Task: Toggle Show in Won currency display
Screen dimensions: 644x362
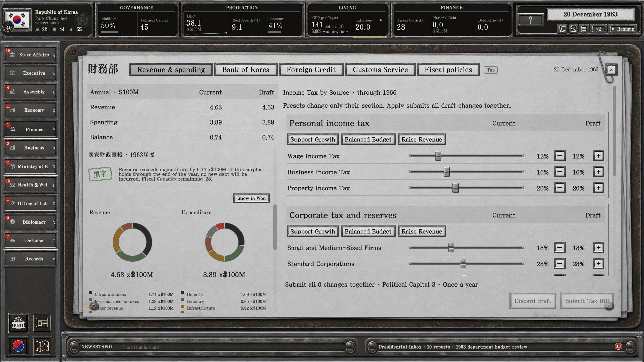Action: point(252,198)
